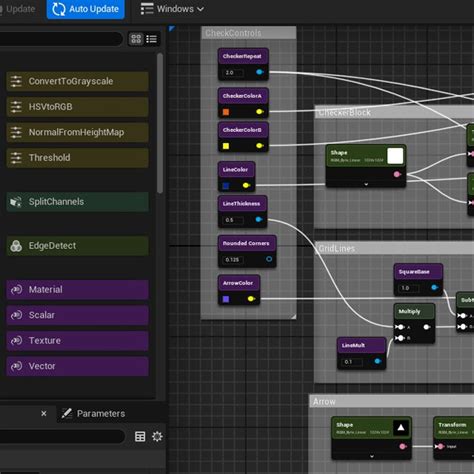Select the ConvertToGrayscale node entry
Viewport: 474px width, 474px height.
coord(77,81)
